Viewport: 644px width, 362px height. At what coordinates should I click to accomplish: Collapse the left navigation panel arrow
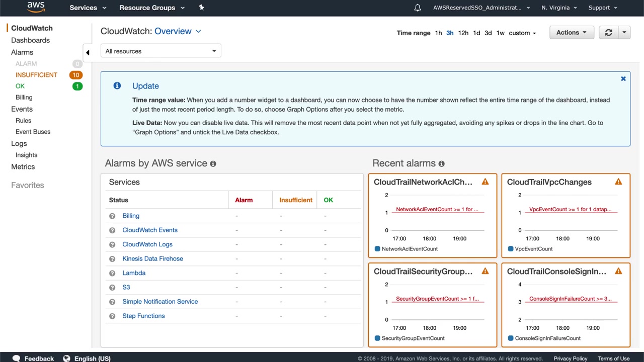[x=88, y=52]
